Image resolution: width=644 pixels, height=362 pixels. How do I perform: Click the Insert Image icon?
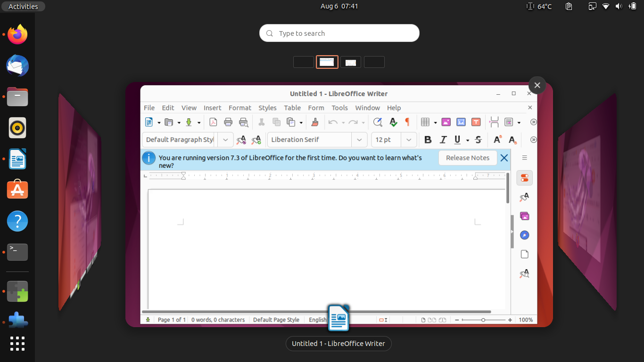pos(446,122)
